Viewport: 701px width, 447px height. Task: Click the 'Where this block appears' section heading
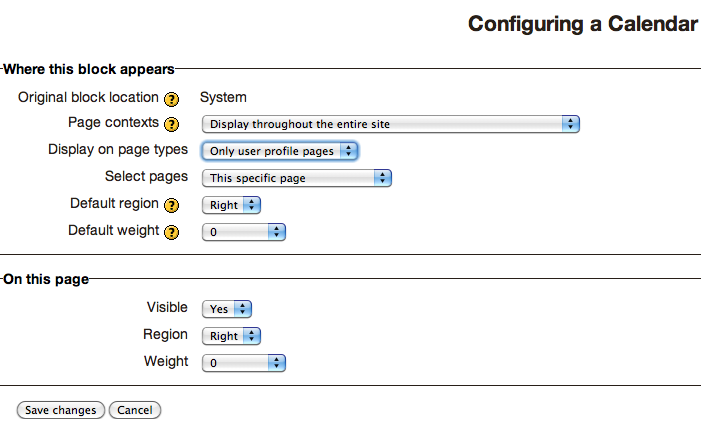89,69
